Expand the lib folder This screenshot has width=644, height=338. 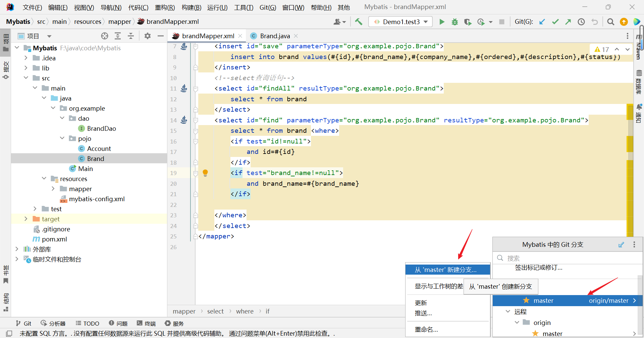[26, 68]
